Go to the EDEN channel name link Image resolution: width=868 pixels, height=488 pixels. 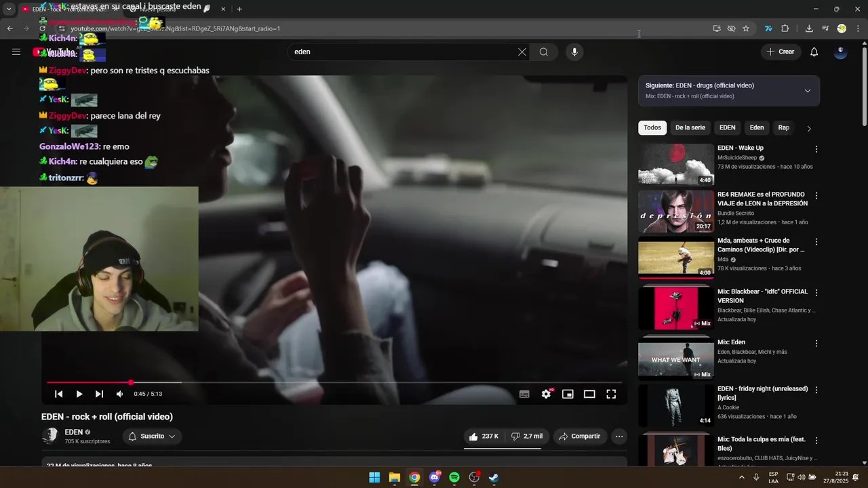click(74, 432)
